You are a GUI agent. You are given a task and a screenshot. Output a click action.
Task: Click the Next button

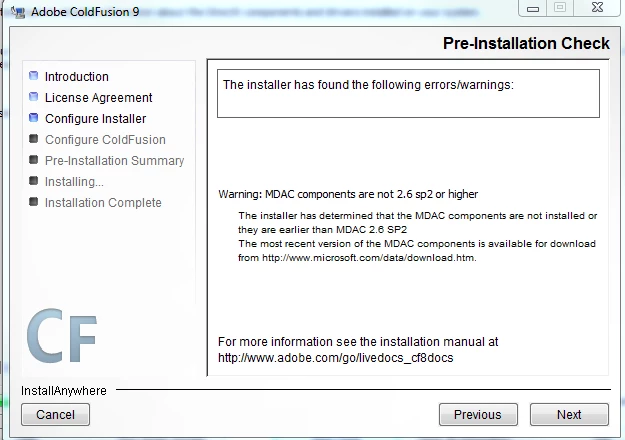pyautogui.click(x=569, y=414)
